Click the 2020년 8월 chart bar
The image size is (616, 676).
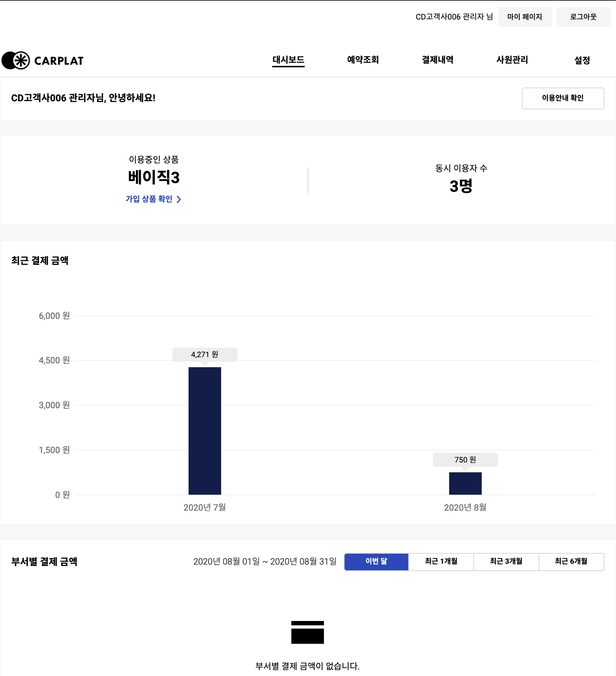(465, 483)
